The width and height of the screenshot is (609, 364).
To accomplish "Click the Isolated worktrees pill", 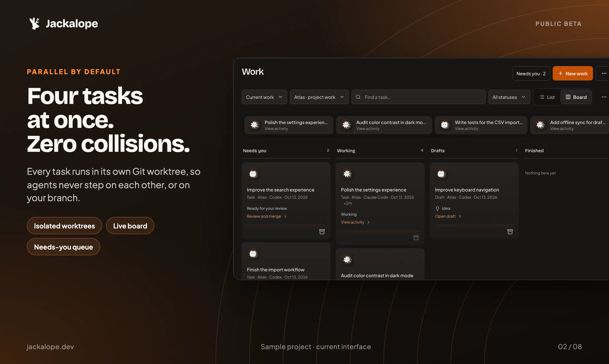I will pos(64,226).
